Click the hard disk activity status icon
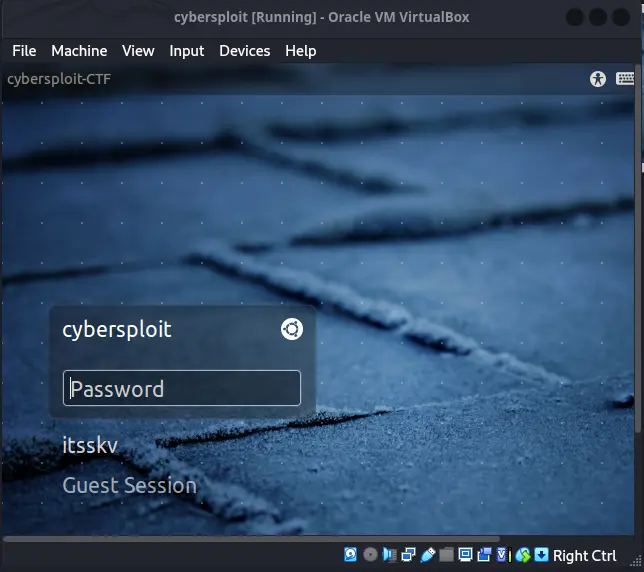Image resolution: width=644 pixels, height=572 pixels. pos(350,555)
